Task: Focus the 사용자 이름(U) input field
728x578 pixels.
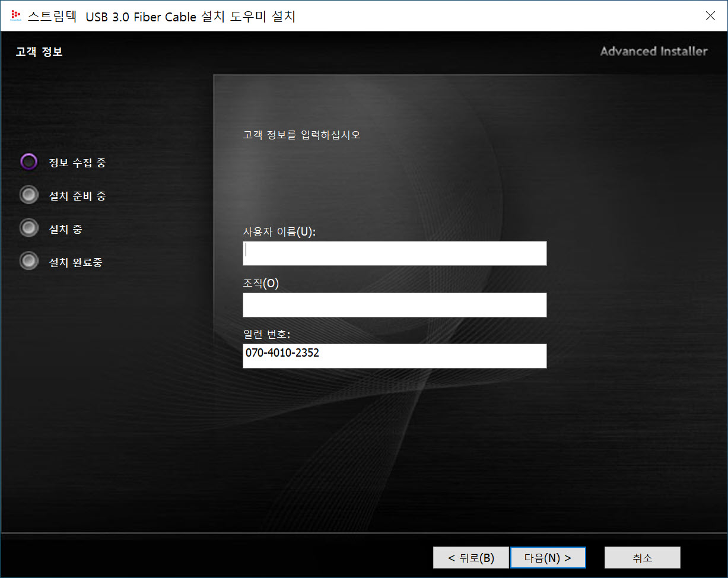Action: 395,253
